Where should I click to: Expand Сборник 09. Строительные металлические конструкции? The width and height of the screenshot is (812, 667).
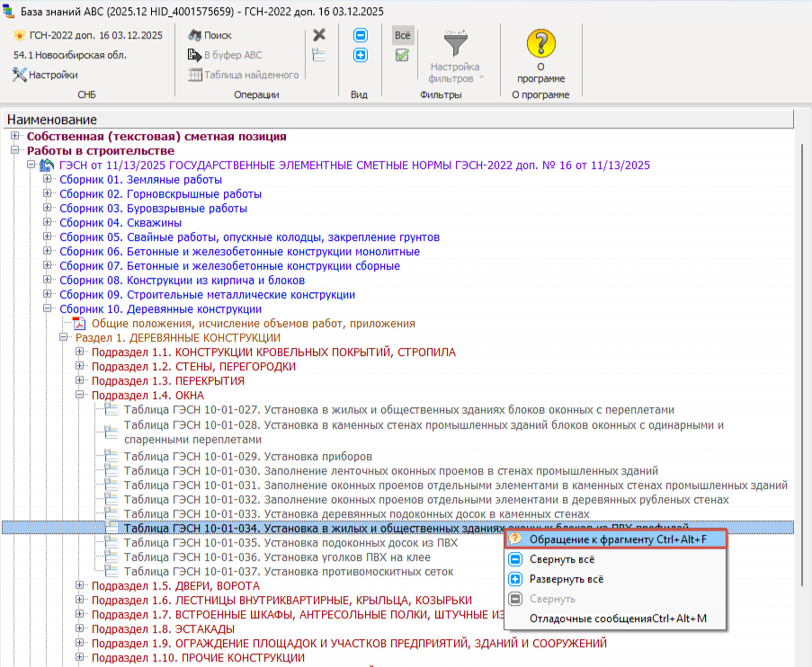[47, 294]
